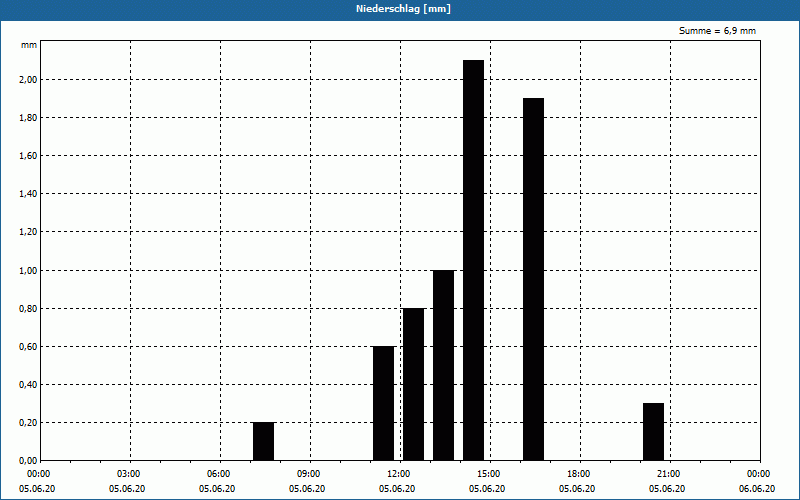The height and width of the screenshot is (500, 800).
Task: Click the 18:00 time axis label
Action: (580, 474)
